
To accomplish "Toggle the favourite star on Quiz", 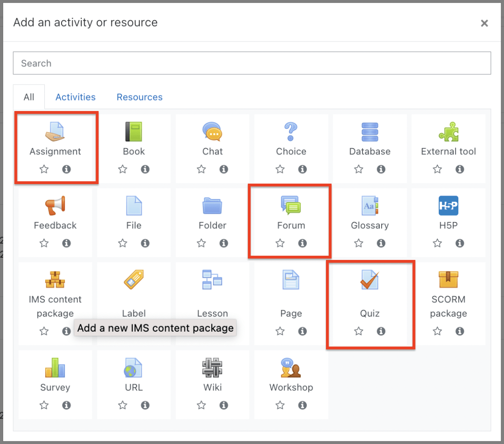I will [358, 331].
